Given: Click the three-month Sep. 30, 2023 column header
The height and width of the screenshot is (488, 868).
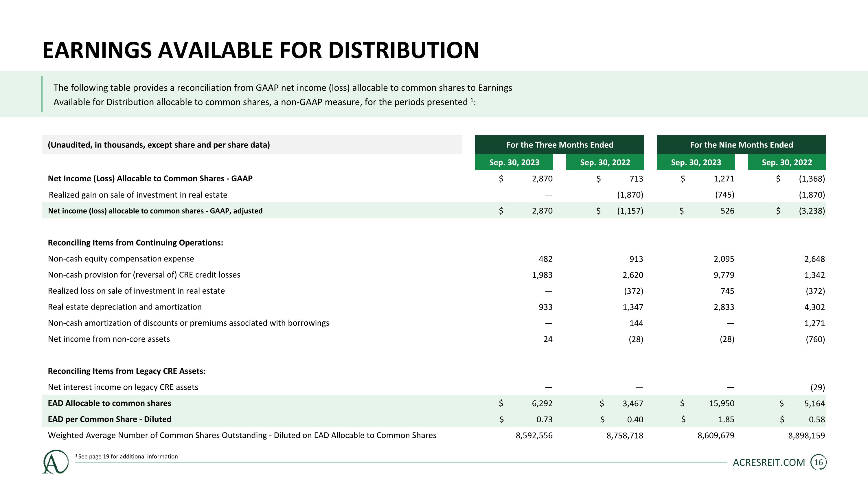Looking at the screenshot, I should pos(514,162).
